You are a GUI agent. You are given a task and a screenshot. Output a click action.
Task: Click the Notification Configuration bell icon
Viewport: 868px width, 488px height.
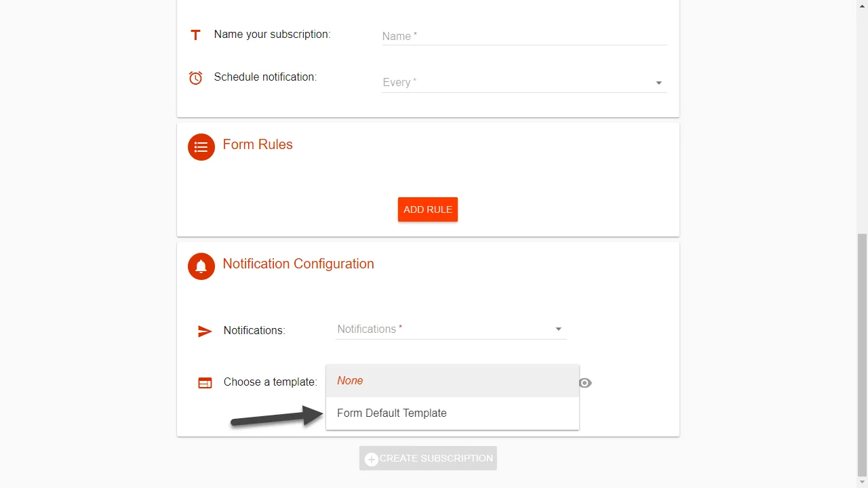click(x=201, y=266)
